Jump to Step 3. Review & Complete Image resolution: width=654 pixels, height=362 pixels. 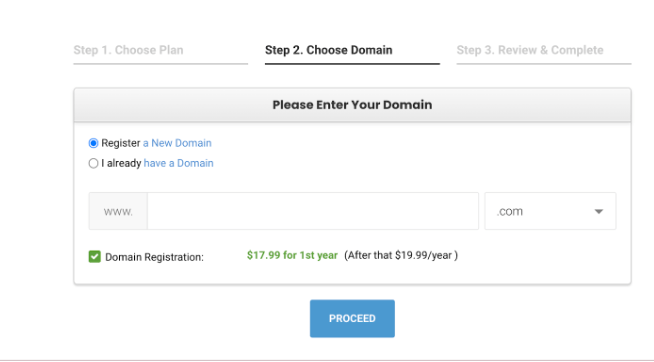(530, 50)
